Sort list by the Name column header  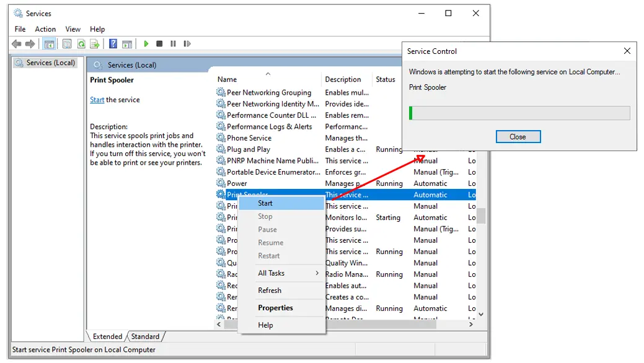[x=227, y=79]
